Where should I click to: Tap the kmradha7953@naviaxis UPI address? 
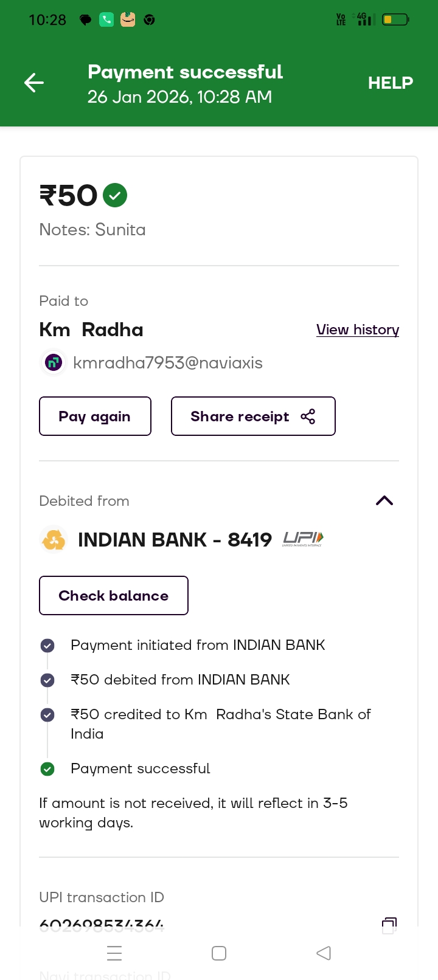point(168,363)
